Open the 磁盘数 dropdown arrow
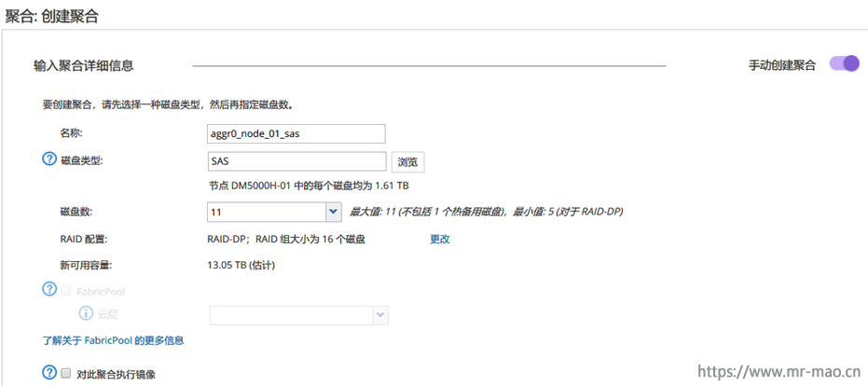This screenshot has height=386, width=868. click(332, 212)
